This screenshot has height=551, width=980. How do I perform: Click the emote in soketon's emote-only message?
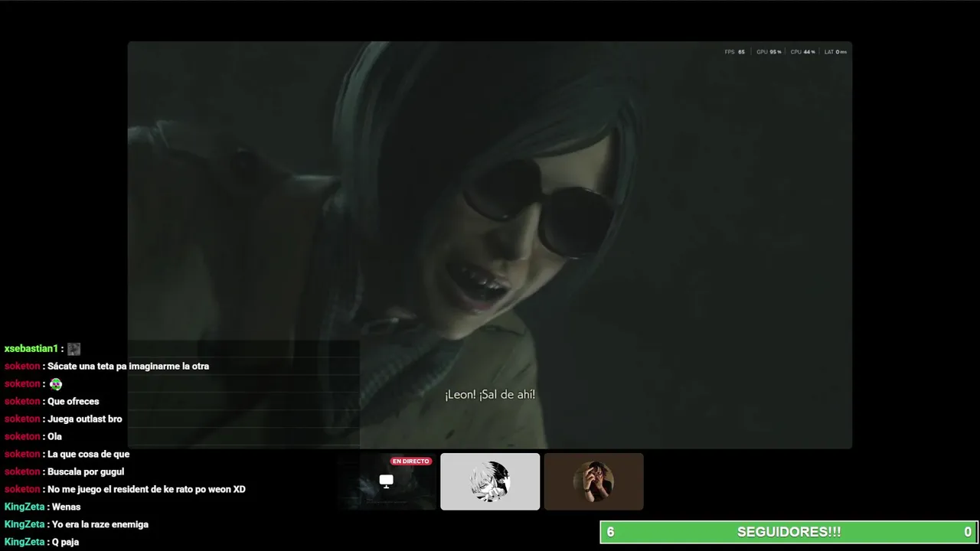click(x=56, y=384)
